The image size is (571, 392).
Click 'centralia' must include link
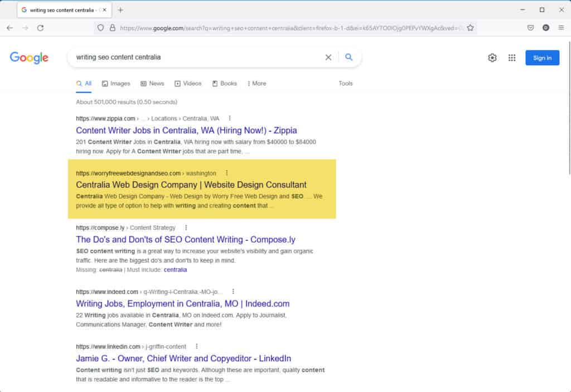(175, 269)
